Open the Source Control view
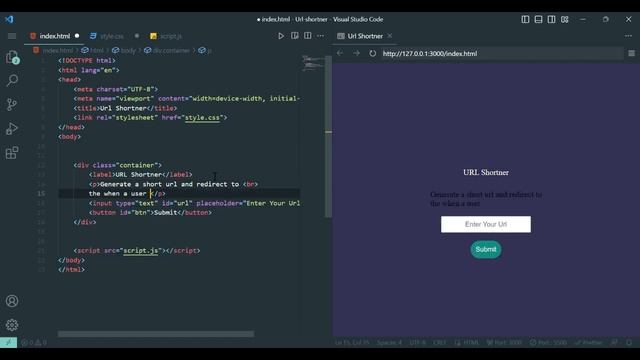The height and width of the screenshot is (360, 640). point(12,104)
